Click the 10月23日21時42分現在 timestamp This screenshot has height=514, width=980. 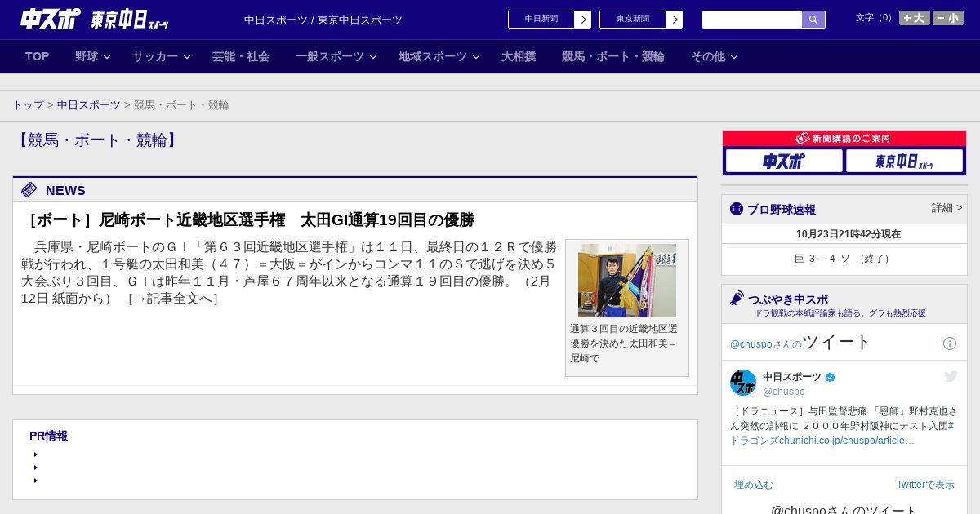pos(849,234)
